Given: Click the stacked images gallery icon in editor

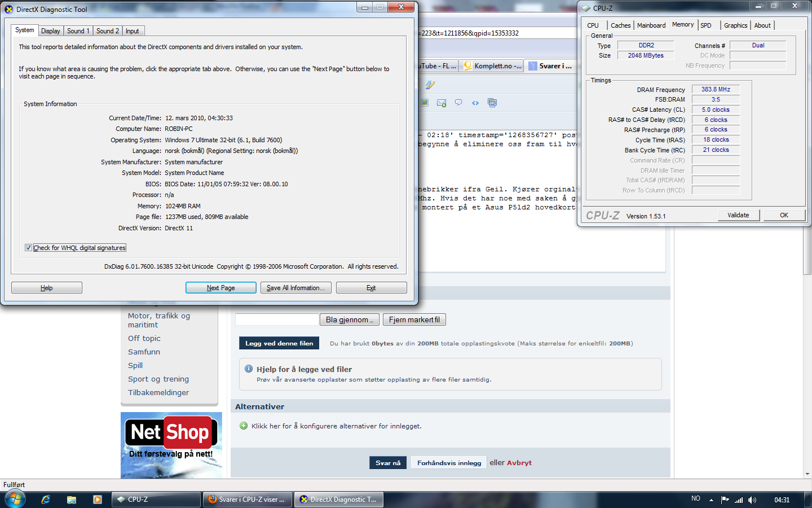Looking at the screenshot, I should 492,103.
